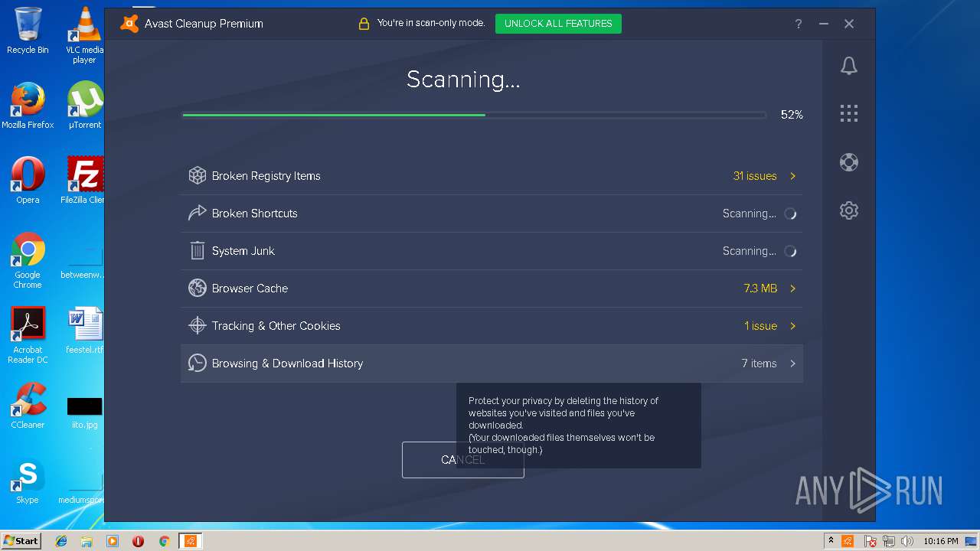Click You're in scan-only mode text
The width and height of the screenshot is (980, 551).
point(431,23)
